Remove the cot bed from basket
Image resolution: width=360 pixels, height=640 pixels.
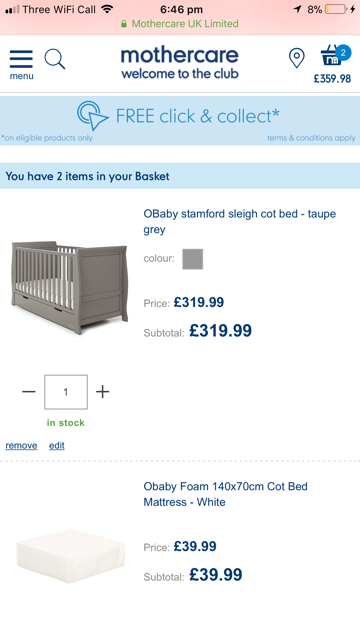(21, 445)
